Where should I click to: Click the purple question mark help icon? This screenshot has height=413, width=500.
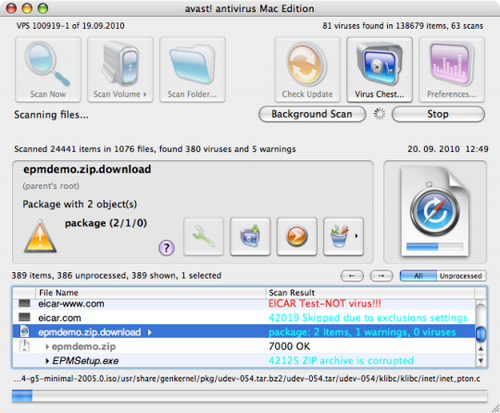pos(166,248)
